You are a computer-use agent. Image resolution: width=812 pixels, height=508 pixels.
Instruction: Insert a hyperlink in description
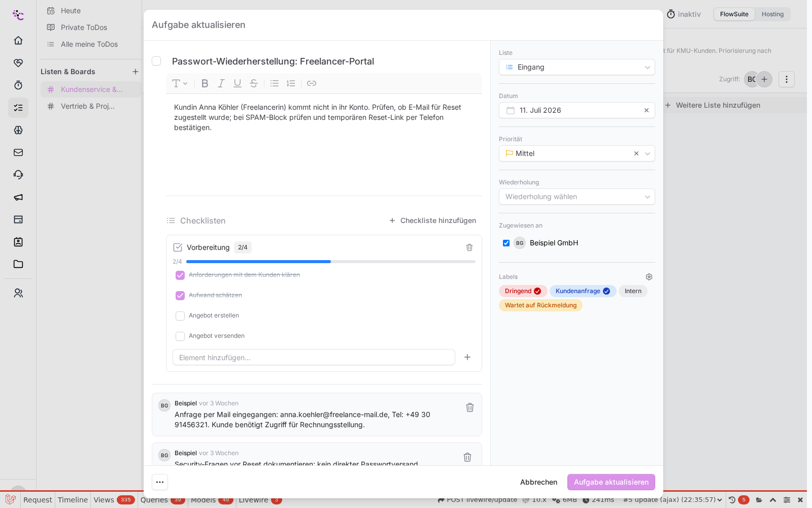coord(312,83)
